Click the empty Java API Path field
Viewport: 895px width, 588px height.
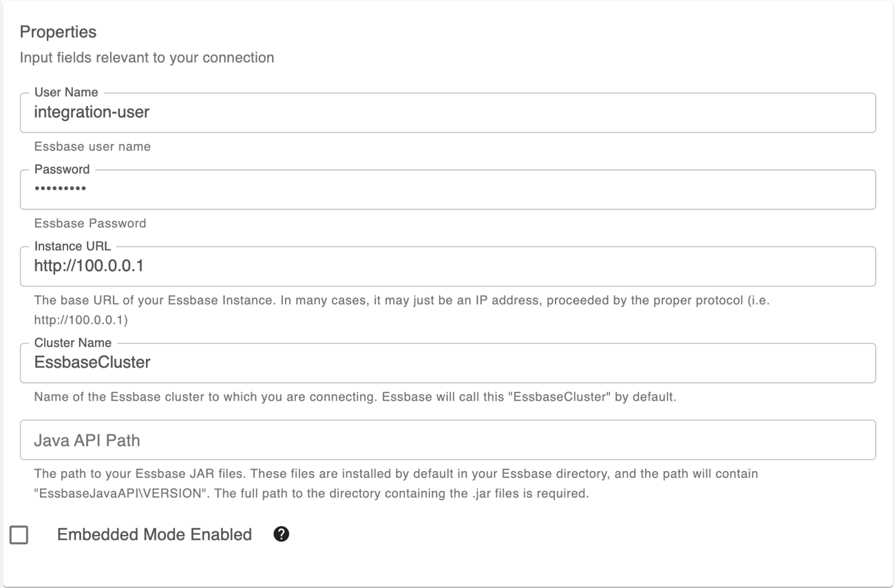(447, 441)
